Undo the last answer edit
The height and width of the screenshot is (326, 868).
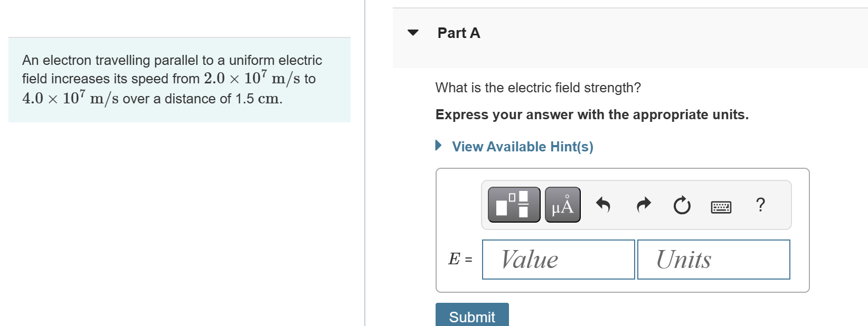coord(603,205)
